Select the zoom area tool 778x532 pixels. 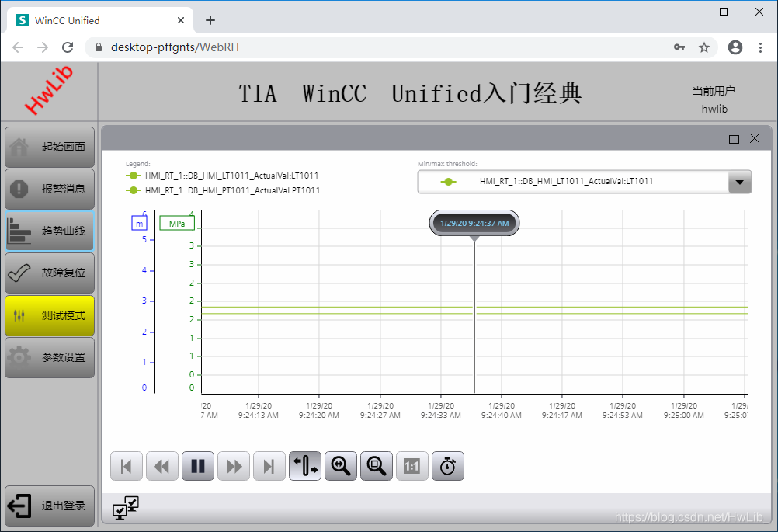tap(376, 466)
